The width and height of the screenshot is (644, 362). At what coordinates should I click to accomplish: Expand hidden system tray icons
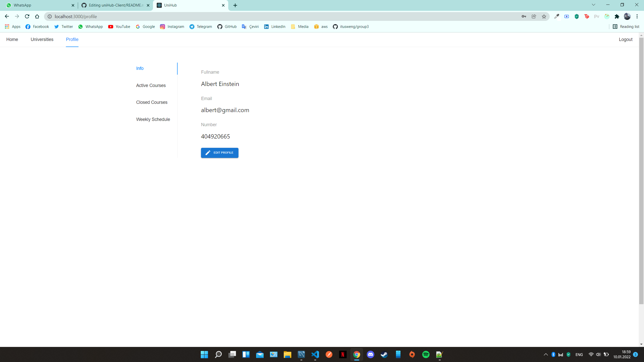click(x=545, y=354)
